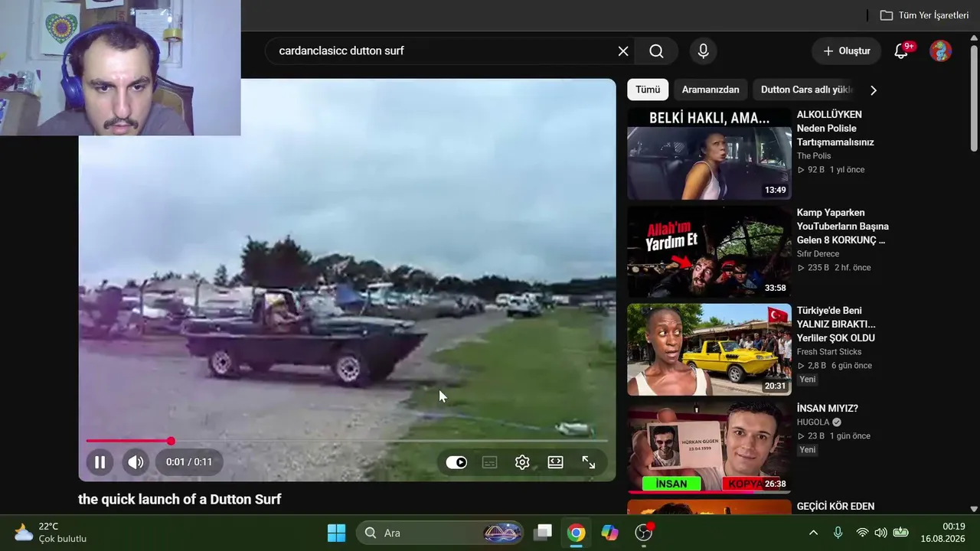The image size is (980, 551).
Task: Open the İNSAN MIYIZ? video thumbnail
Action: [x=709, y=448]
